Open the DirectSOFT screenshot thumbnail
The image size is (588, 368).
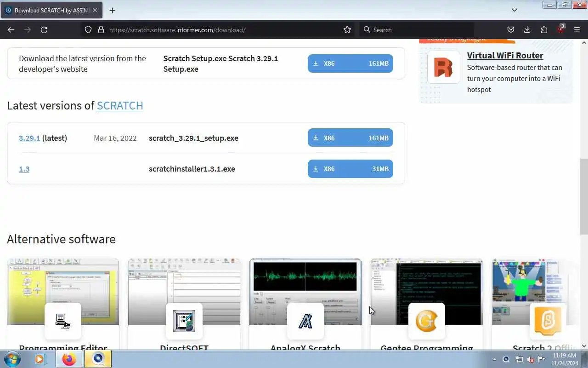coord(184,292)
